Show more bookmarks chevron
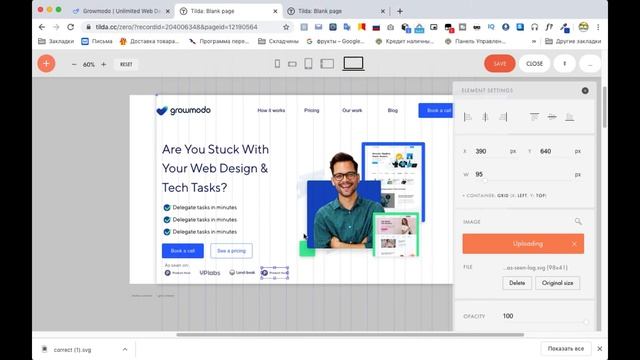Screen dimensions: 640x360 point(533,41)
